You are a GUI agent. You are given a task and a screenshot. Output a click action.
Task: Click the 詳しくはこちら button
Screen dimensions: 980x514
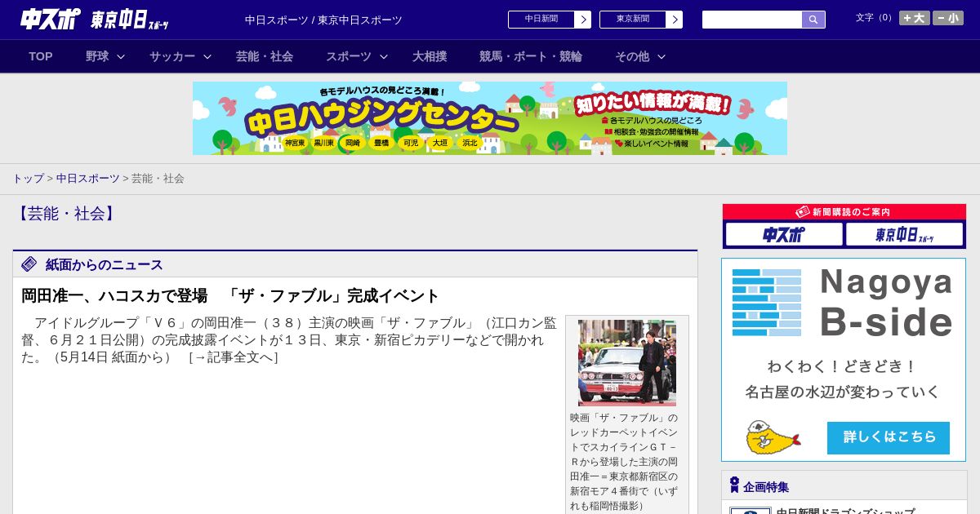pos(889,437)
